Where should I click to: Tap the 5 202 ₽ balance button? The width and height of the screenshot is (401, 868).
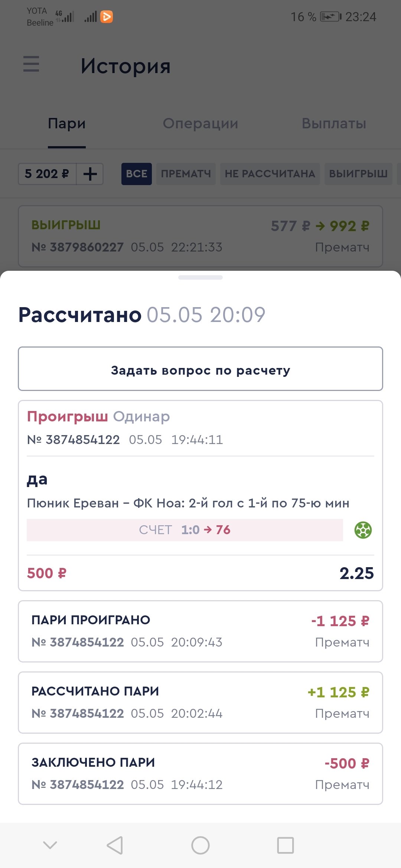coord(47,174)
